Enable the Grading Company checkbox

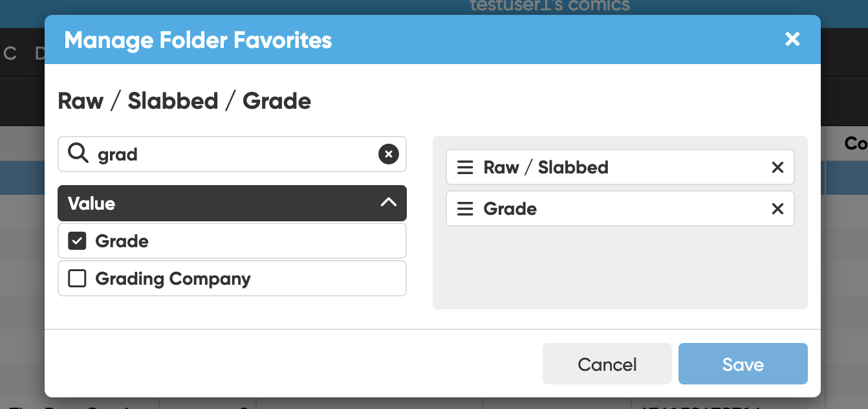78,279
